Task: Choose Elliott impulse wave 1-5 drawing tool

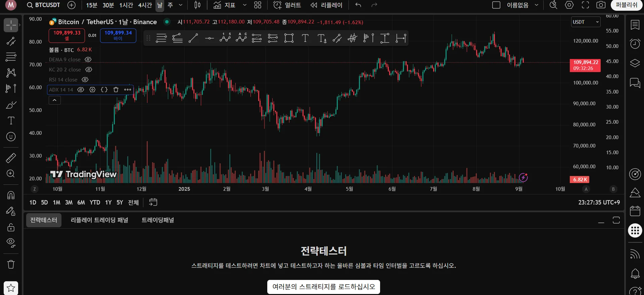Action: click(x=225, y=38)
